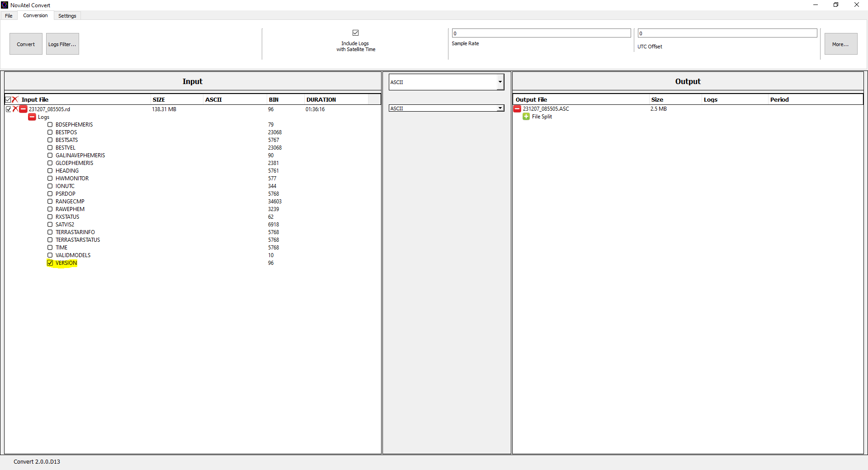Toggle Include Logs with Satellite Time checkbox
The height and width of the screenshot is (470, 868).
pos(355,33)
